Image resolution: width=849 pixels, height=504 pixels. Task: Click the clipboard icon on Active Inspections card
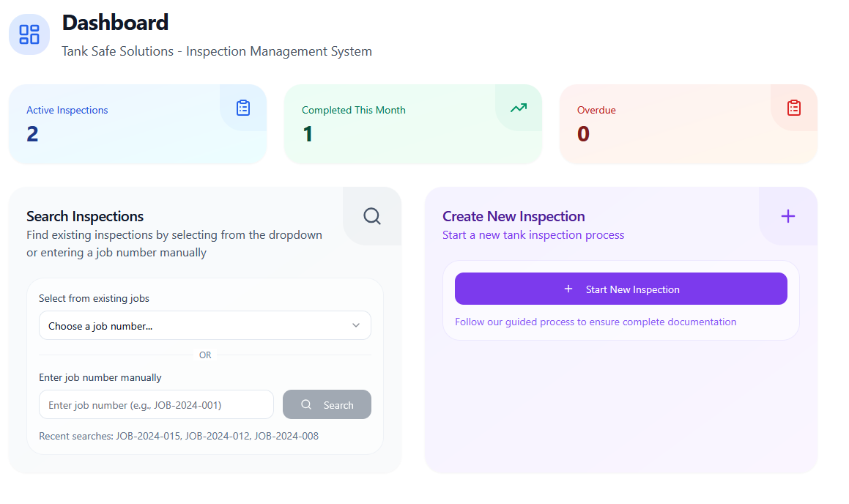point(242,108)
